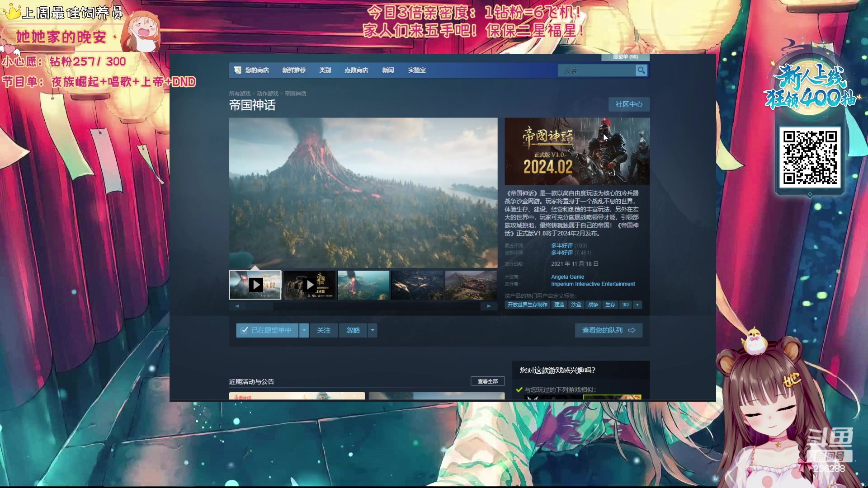This screenshot has height=488, width=868.
Task: Click the store avatar icon next to 您的商店
Action: 238,70
